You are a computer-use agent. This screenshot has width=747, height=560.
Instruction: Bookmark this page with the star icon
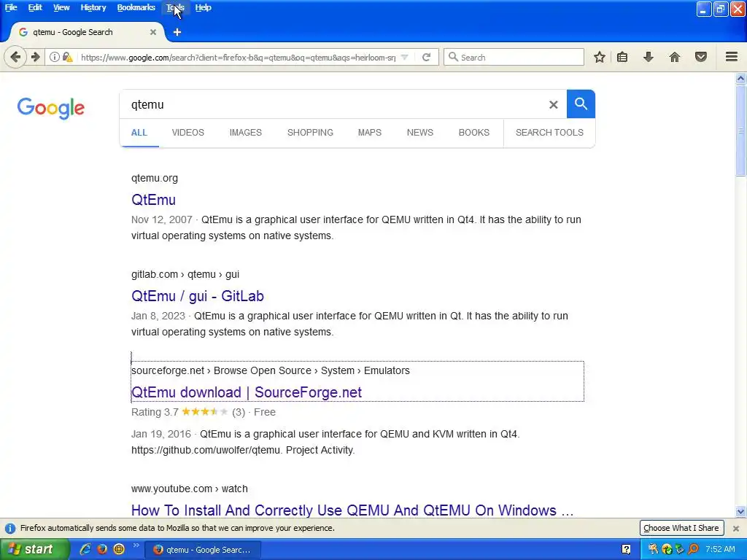600,57
